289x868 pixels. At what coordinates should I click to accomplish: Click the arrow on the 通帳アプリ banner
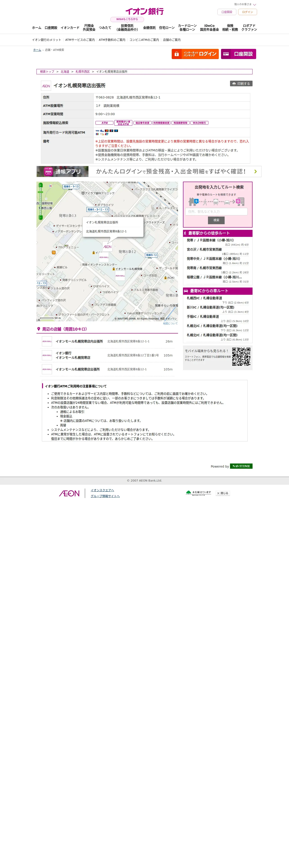(x=255, y=171)
